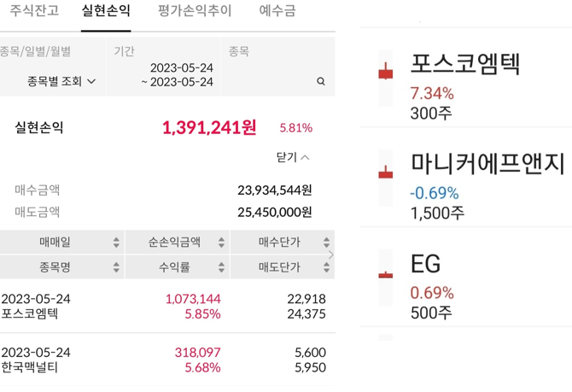Collapse details with 닫기 chevron

tap(293, 157)
